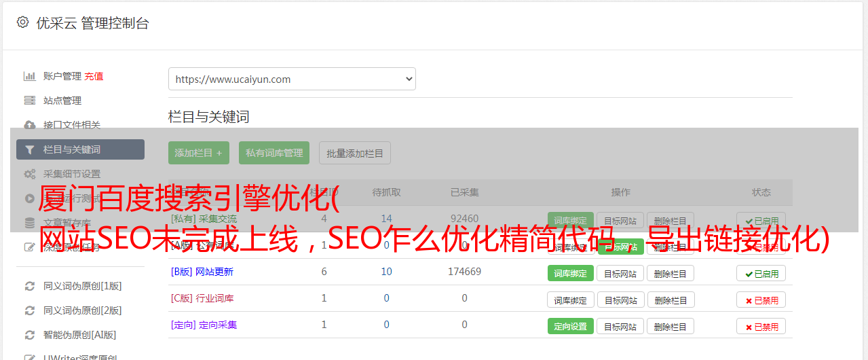
Task: Open 采集细节设置 in the sidebar
Action: [72, 174]
